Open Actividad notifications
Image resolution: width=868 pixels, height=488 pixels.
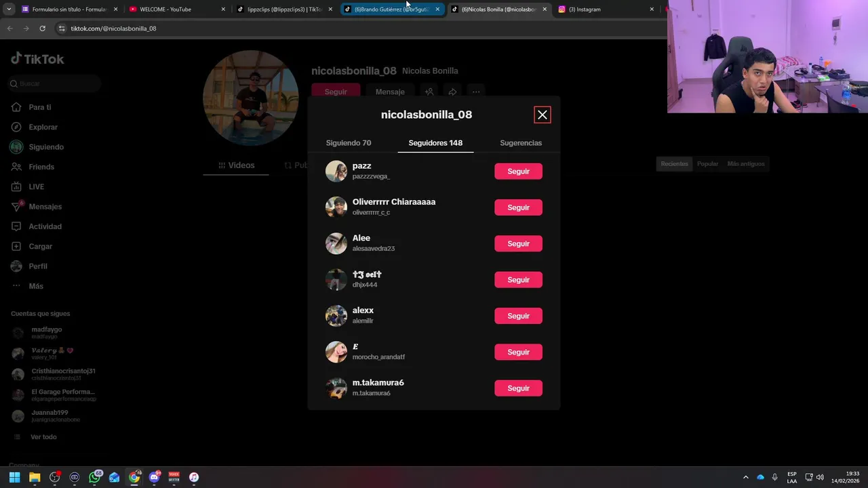pos(45,226)
